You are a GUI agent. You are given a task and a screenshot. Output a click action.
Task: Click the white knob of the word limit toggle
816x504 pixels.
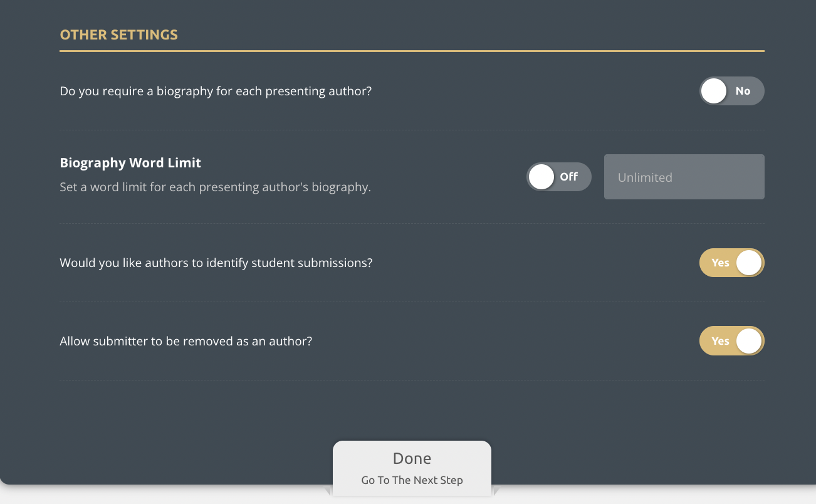[541, 177]
